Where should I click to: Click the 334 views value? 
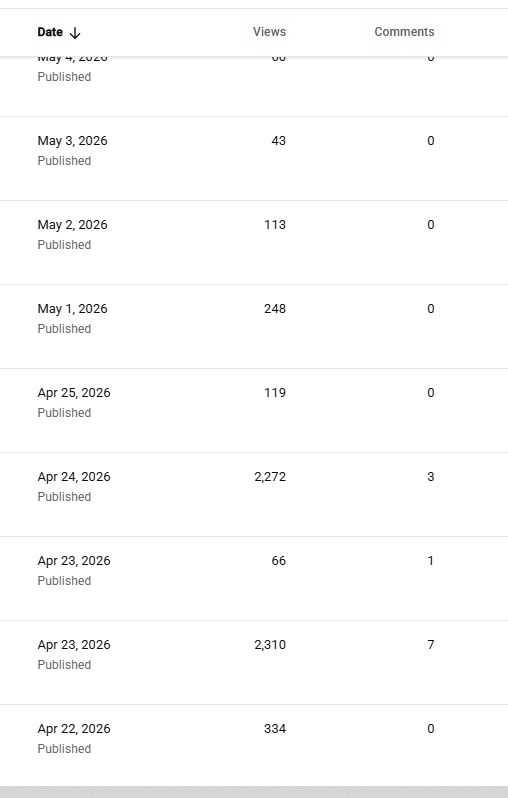[x=275, y=729]
